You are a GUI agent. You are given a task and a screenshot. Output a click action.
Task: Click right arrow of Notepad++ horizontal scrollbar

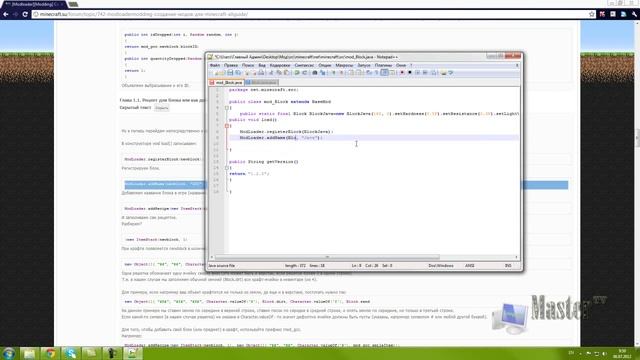pos(517,257)
